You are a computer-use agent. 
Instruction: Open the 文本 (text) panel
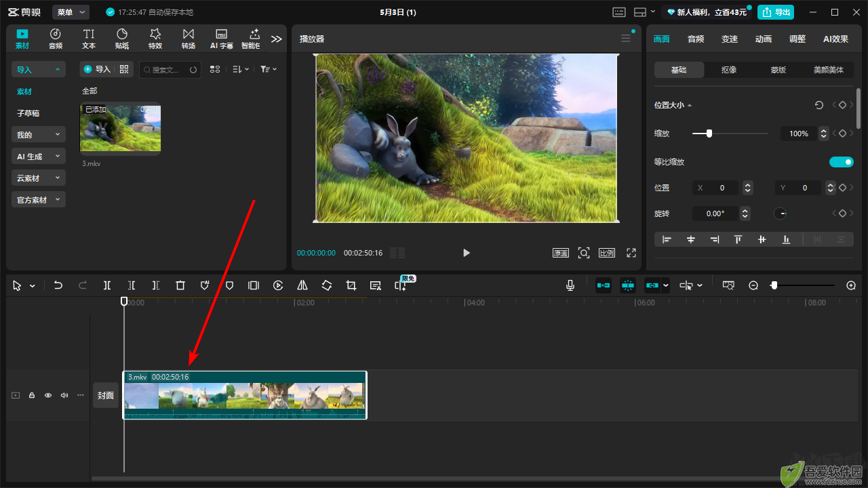coord(89,39)
